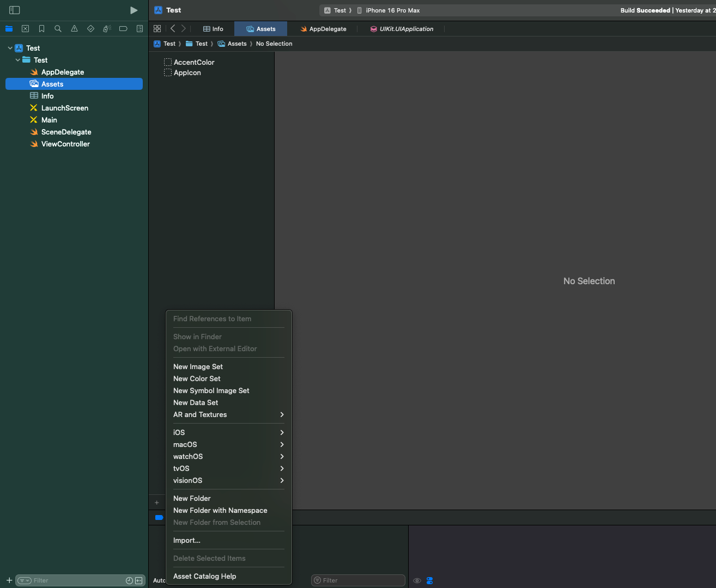Show only recent files in navigator
The image size is (716, 588).
pyautogui.click(x=129, y=580)
